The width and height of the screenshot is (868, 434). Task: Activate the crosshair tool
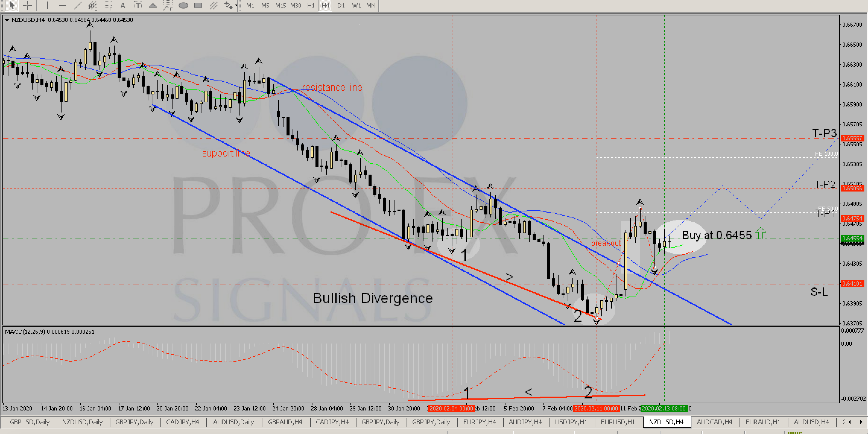point(27,5)
